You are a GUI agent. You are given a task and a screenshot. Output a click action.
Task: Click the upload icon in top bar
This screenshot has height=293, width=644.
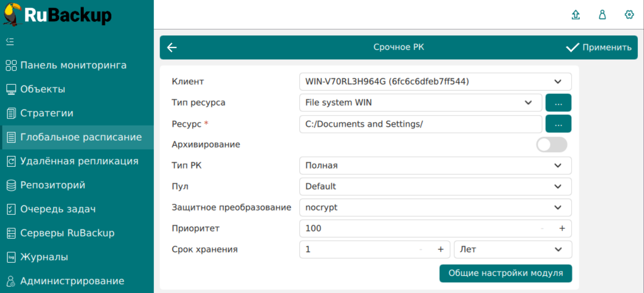[575, 15]
